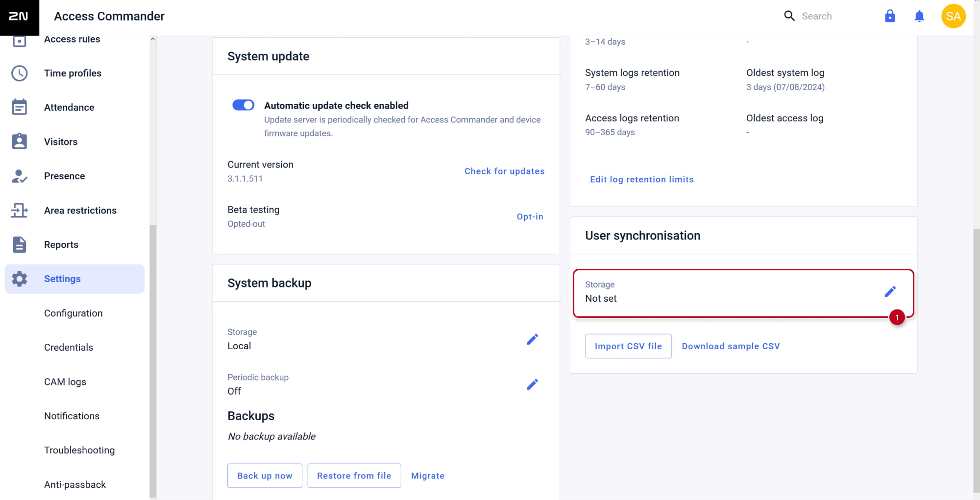The image size is (980, 500).
Task: Click the sidebar scrollbar thumb
Action: (153, 361)
